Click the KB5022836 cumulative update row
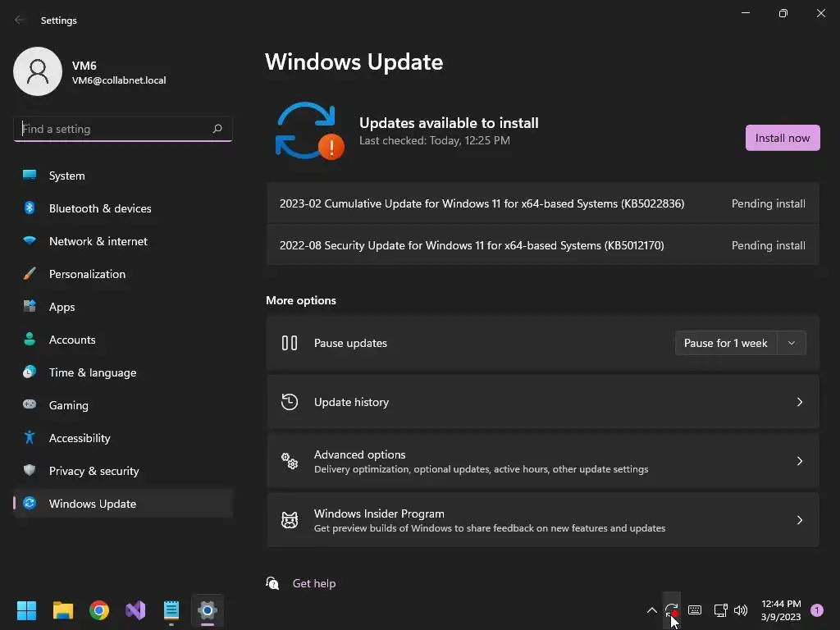 (543, 203)
